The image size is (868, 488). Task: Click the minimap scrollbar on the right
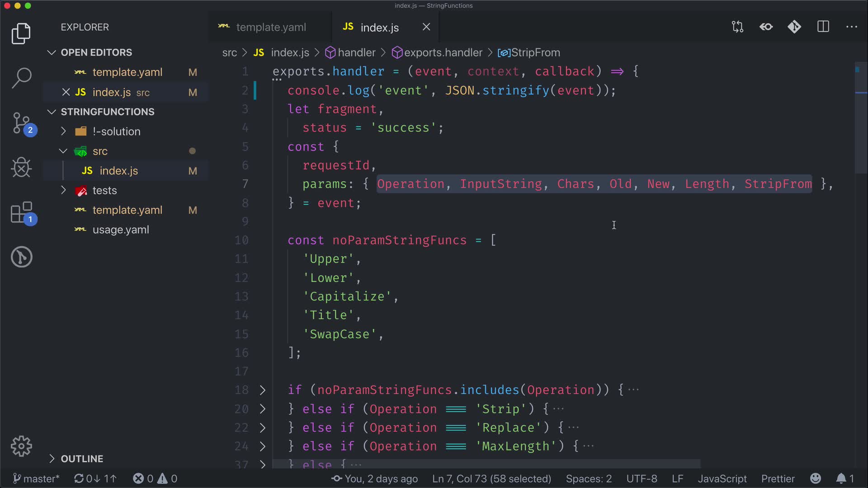[860, 117]
